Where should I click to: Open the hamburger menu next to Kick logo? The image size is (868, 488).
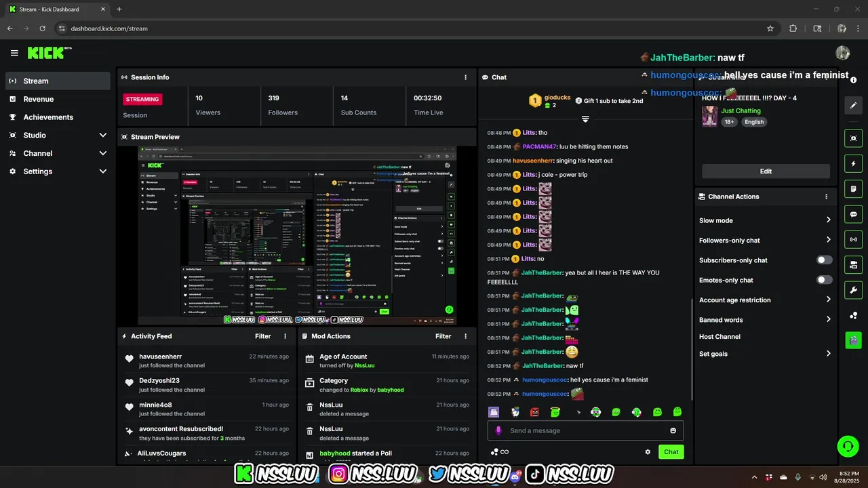click(x=14, y=53)
